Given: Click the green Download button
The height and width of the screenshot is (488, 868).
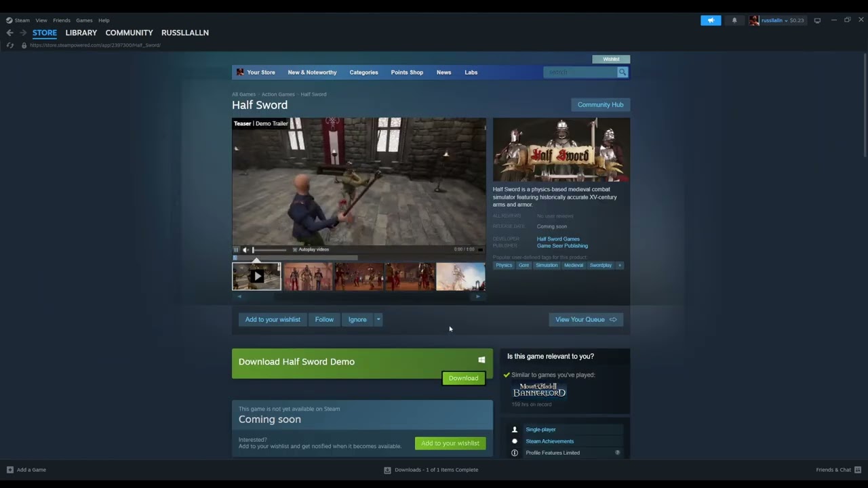Looking at the screenshot, I should pyautogui.click(x=463, y=378).
